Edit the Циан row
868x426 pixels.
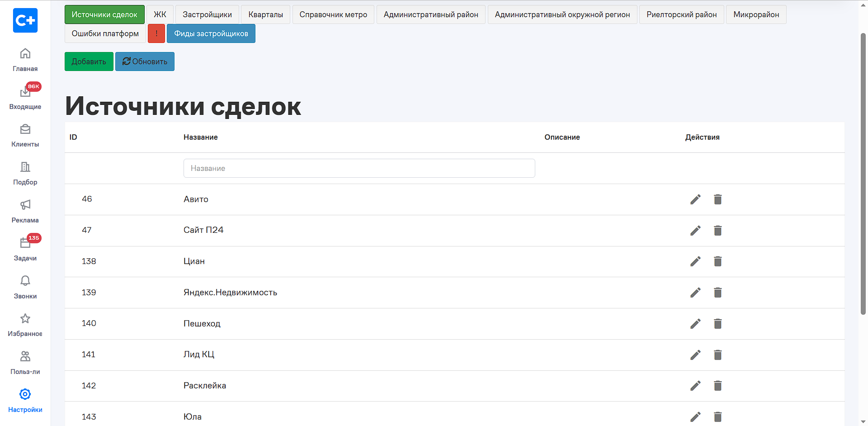pos(695,261)
